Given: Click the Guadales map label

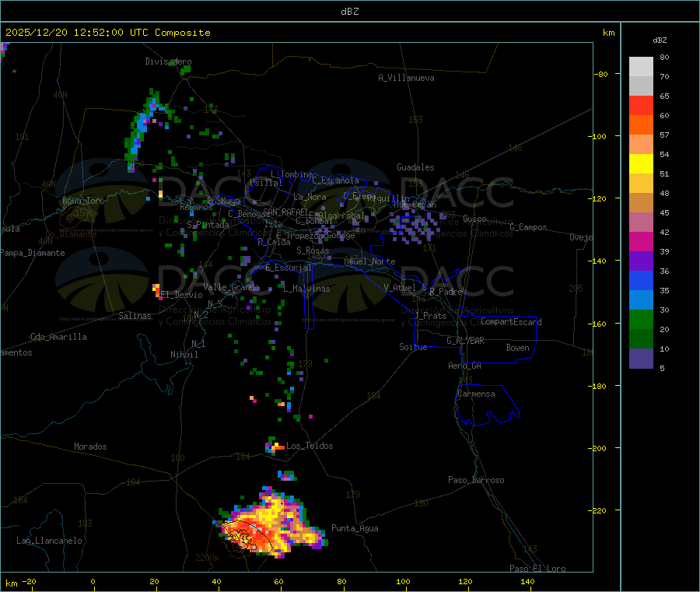Looking at the screenshot, I should [x=415, y=167].
